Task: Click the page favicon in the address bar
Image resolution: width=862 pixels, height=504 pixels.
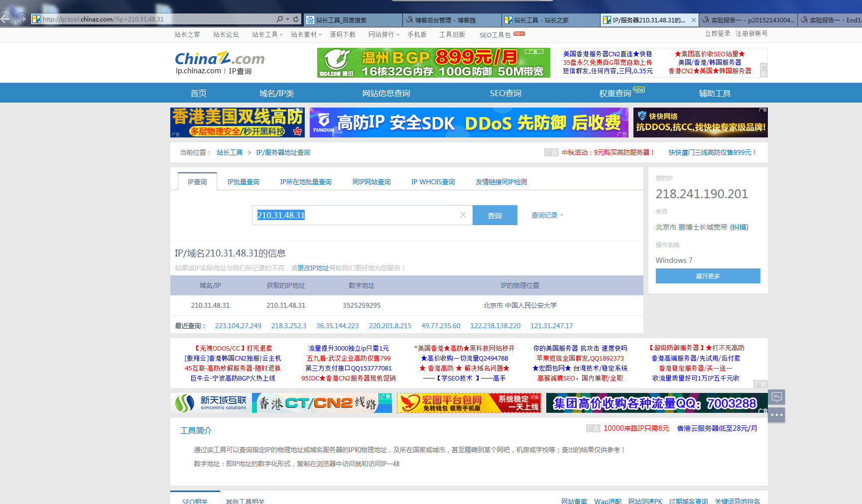Action: tap(36, 19)
